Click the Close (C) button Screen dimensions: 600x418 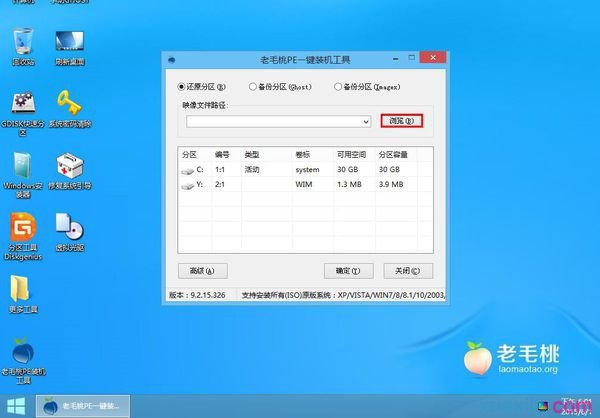408,271
